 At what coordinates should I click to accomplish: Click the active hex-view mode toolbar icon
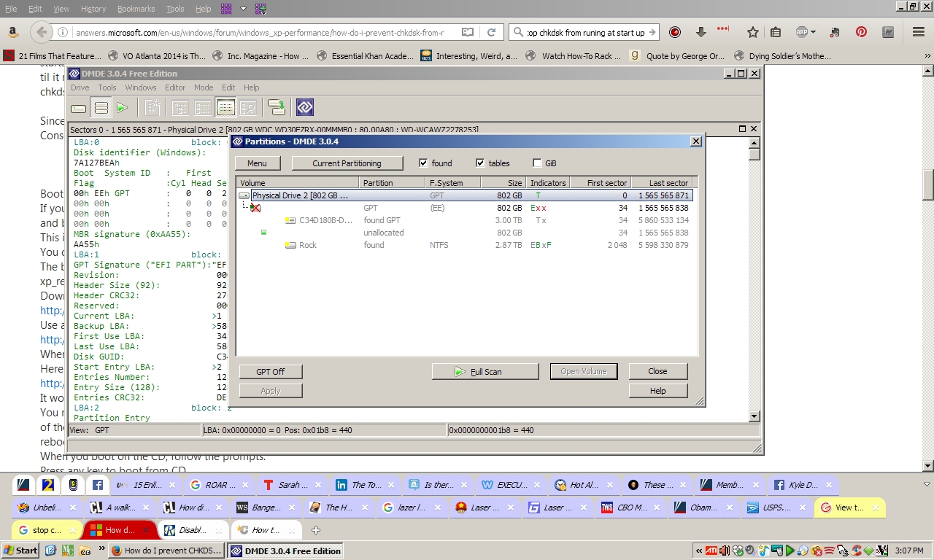click(x=225, y=108)
